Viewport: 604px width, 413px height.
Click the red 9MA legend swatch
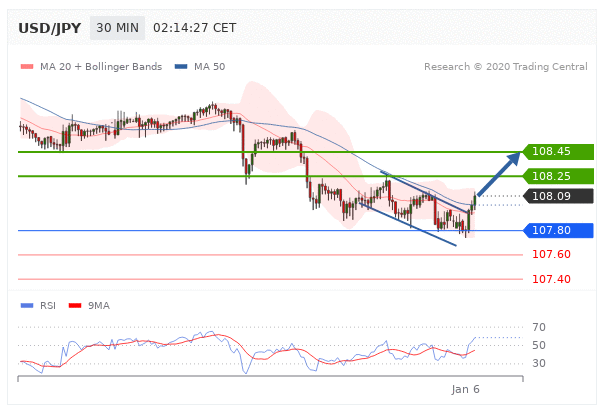pyautogui.click(x=75, y=306)
